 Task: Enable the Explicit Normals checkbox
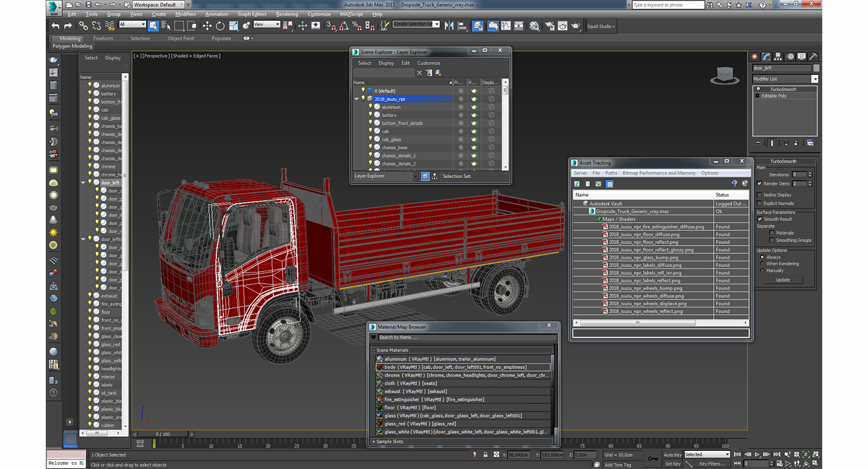click(x=759, y=203)
